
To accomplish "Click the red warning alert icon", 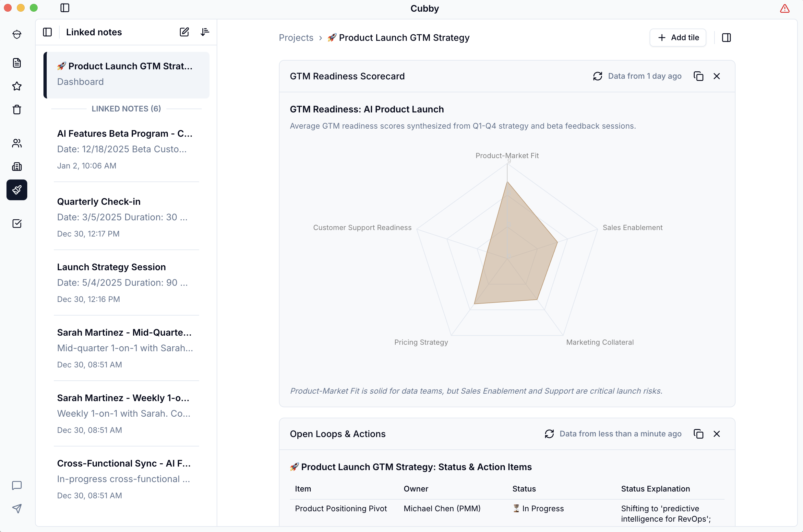I will (784, 8).
